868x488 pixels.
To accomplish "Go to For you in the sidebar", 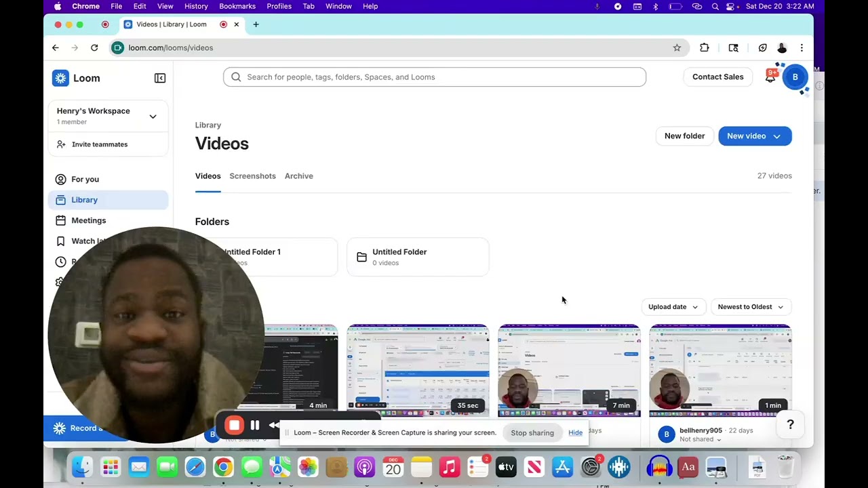I will pyautogui.click(x=108, y=180).
